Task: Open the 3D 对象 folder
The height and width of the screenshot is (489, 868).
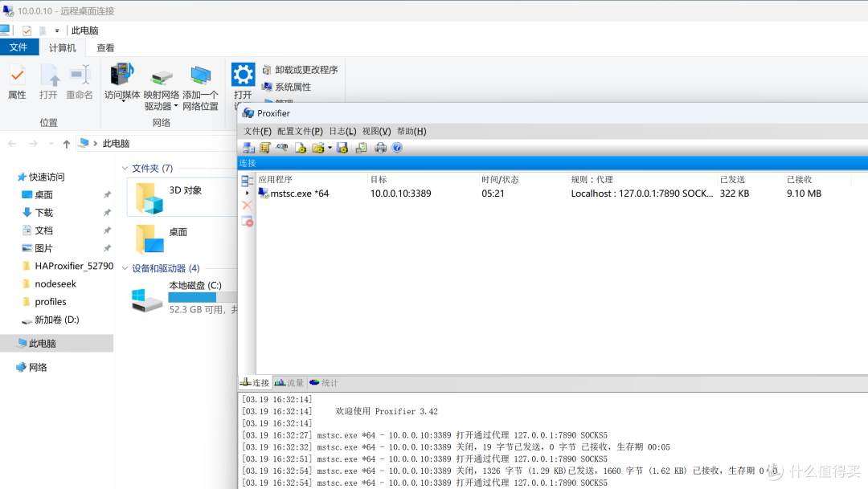Action: coord(182,197)
